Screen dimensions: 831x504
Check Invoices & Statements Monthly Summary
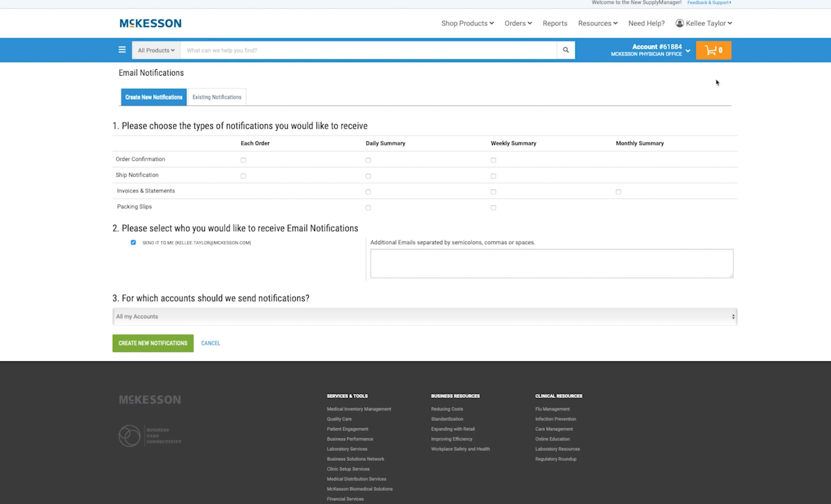(618, 192)
